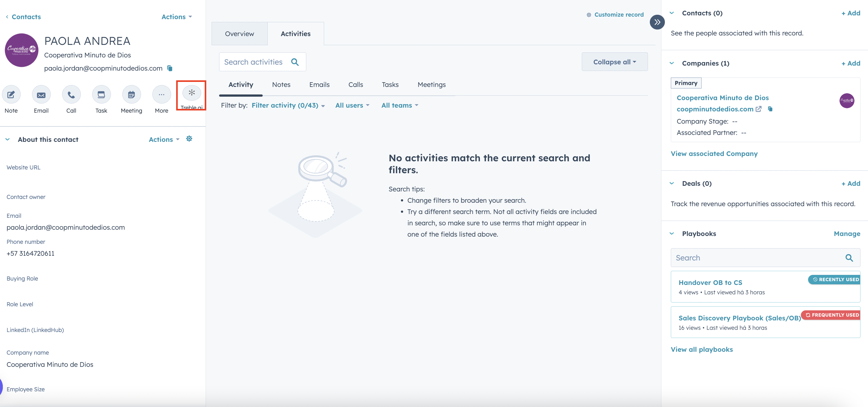868x407 pixels.
Task: Add a deal association
Action: tap(850, 184)
